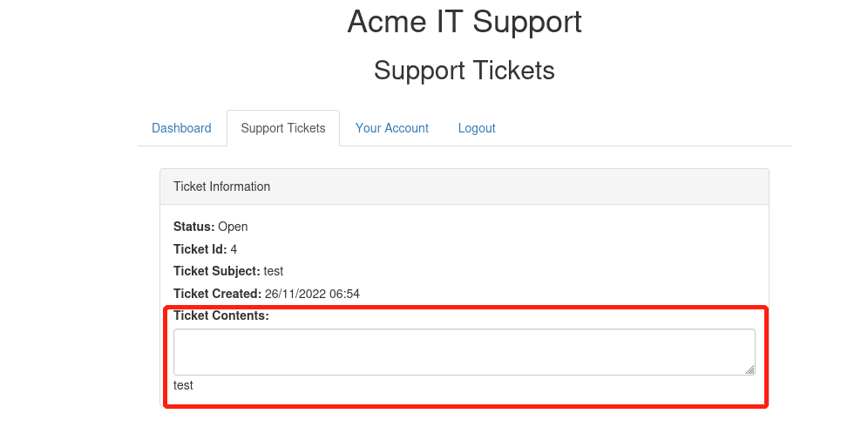Viewport: 868px width, 434px height.
Task: Click the bold Ticket Contents label
Action: 221,315
